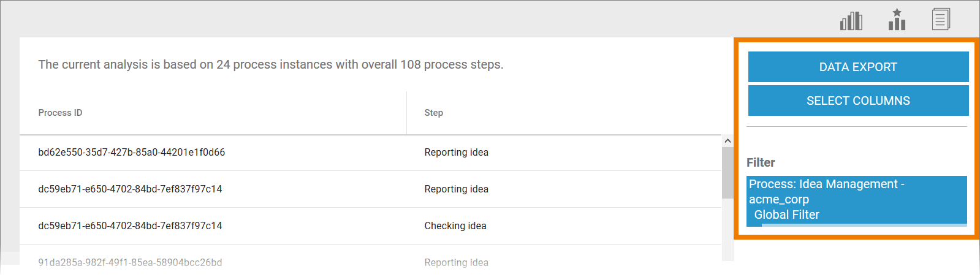
Task: Click the DATA EXPORT button
Action: [x=858, y=67]
